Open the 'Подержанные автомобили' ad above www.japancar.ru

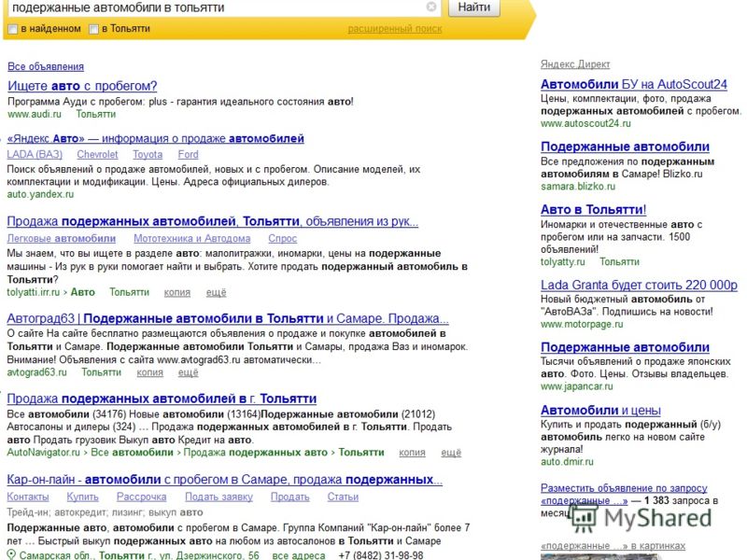[x=625, y=347]
